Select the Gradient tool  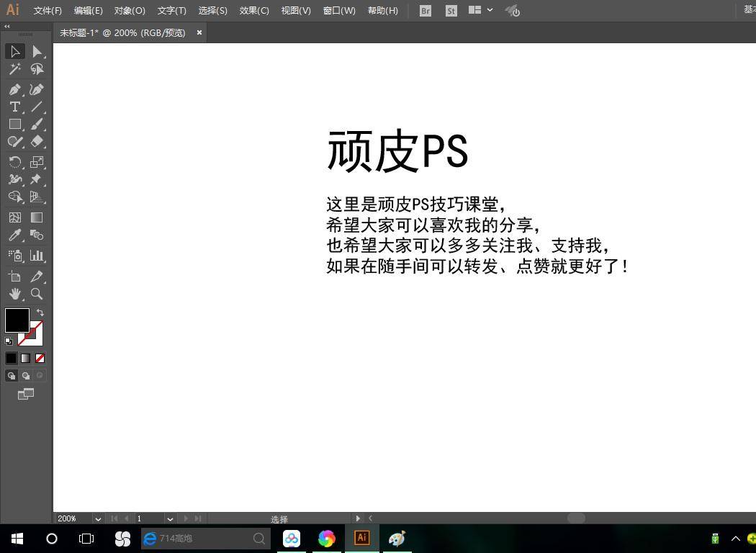pos(37,217)
